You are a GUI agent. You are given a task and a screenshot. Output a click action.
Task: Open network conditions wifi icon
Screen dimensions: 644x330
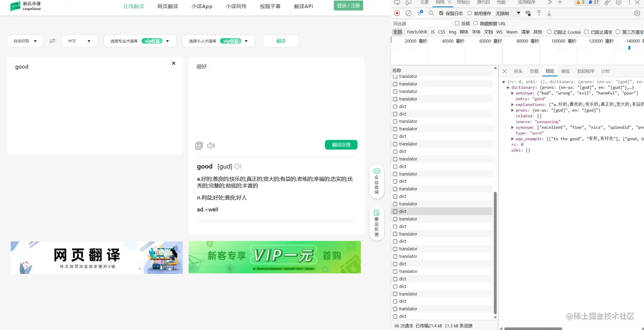tap(528, 13)
